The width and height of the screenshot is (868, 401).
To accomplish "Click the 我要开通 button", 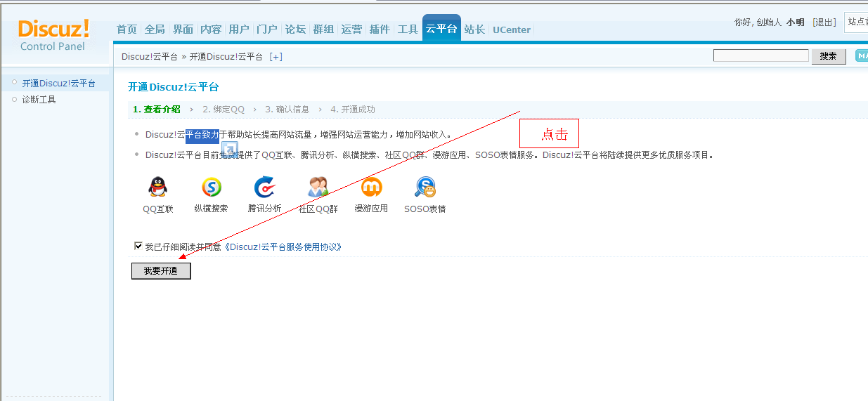I will click(x=161, y=271).
